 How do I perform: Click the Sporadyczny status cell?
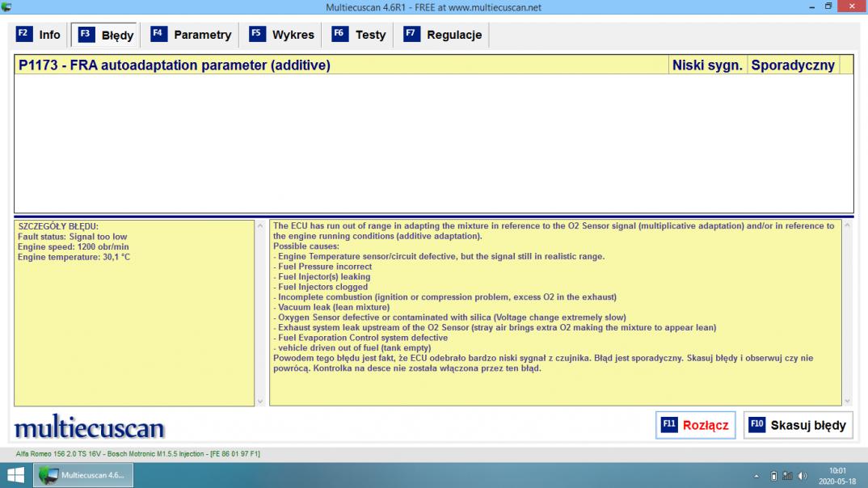pos(793,65)
